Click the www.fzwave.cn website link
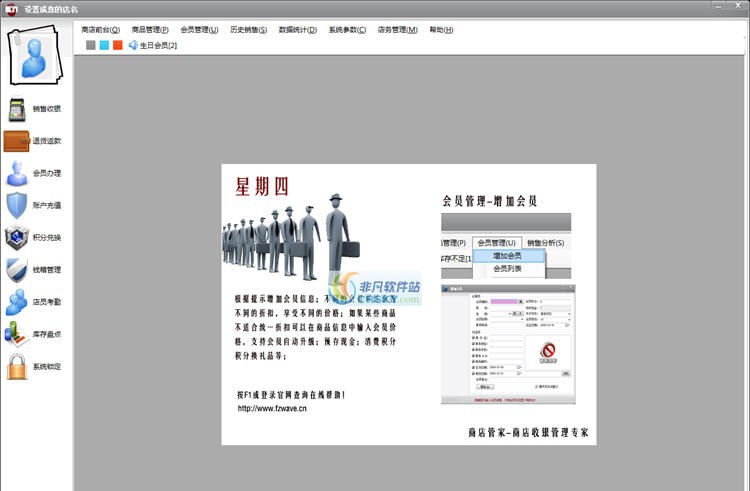 click(272, 408)
